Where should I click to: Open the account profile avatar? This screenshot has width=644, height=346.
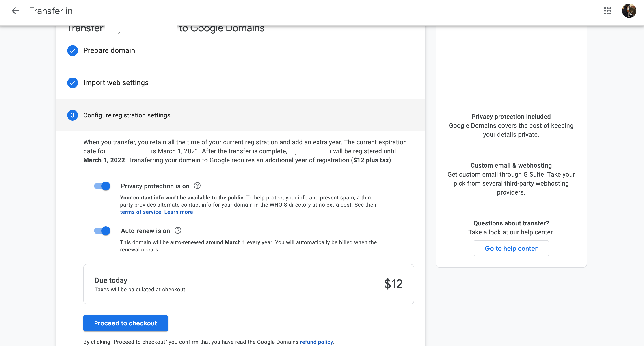pyautogui.click(x=629, y=11)
